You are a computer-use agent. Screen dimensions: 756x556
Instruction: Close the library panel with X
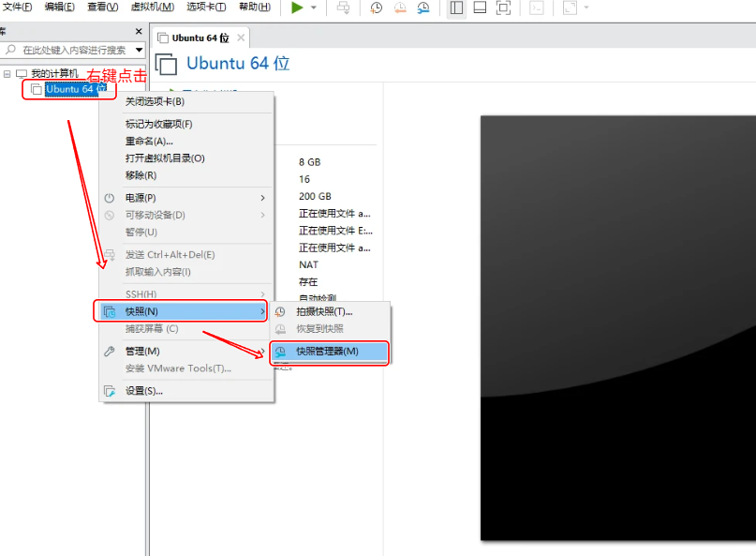pyautogui.click(x=139, y=31)
